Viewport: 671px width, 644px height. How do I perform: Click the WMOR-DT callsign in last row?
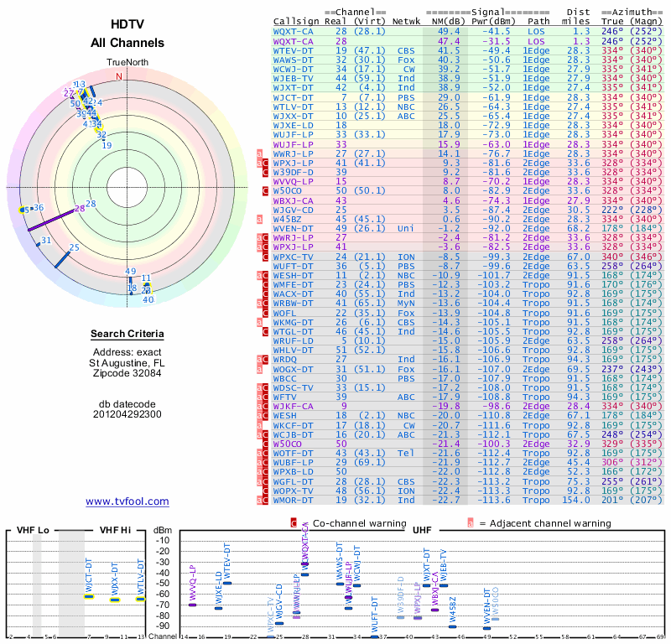click(x=293, y=501)
